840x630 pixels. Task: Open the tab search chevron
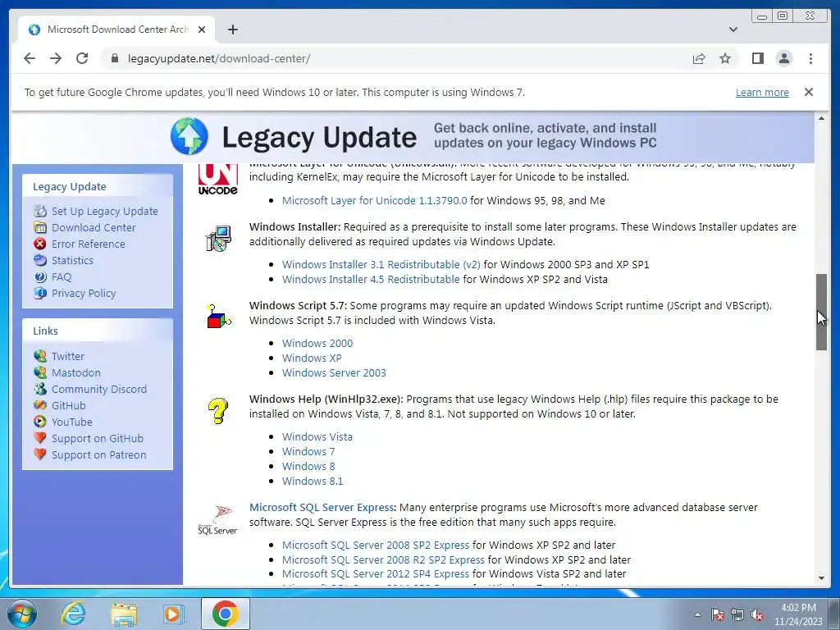(x=733, y=30)
